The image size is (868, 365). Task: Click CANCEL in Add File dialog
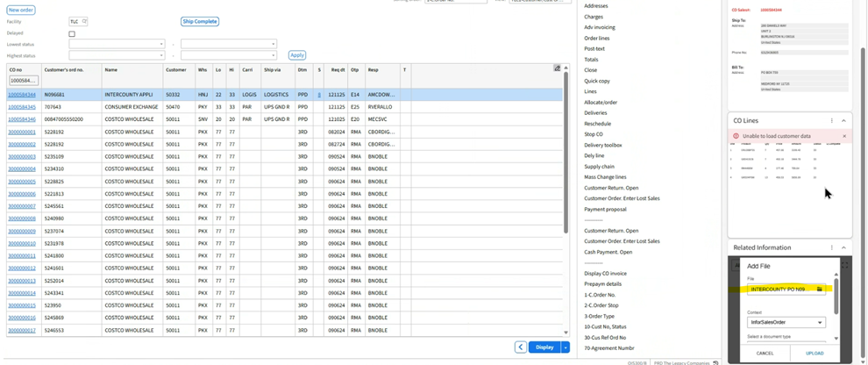coord(765,353)
